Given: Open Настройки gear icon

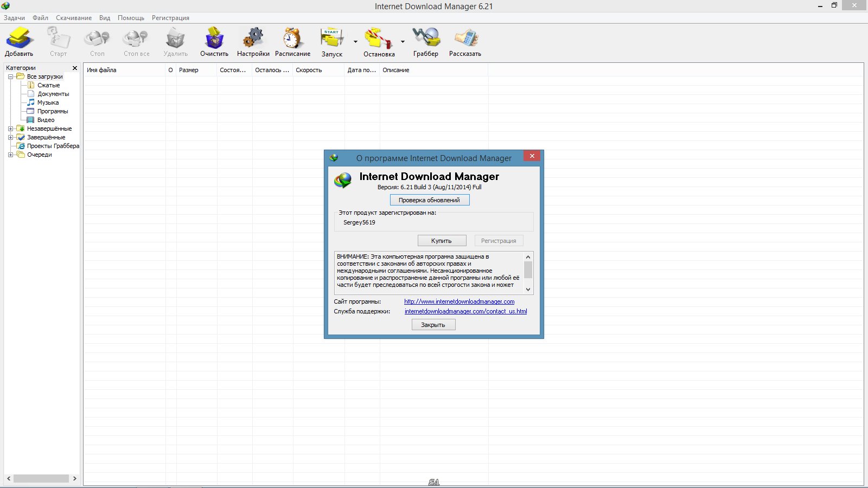Looking at the screenshot, I should coord(253,38).
